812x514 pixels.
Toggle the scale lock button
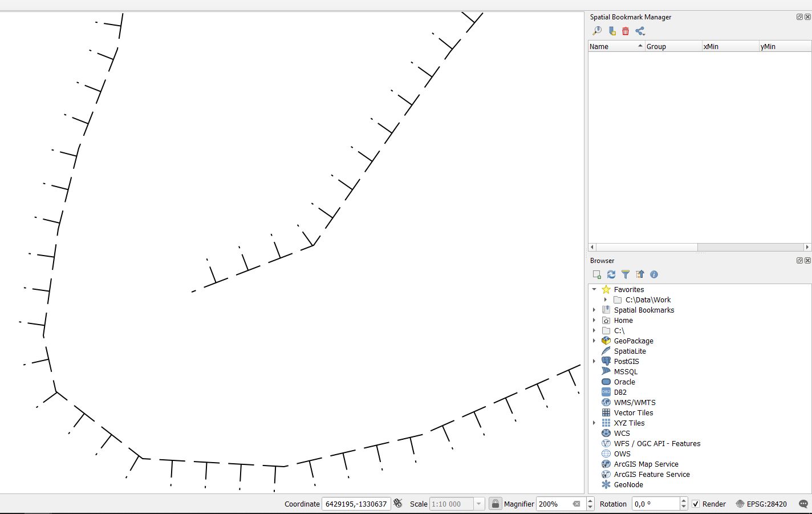click(496, 504)
